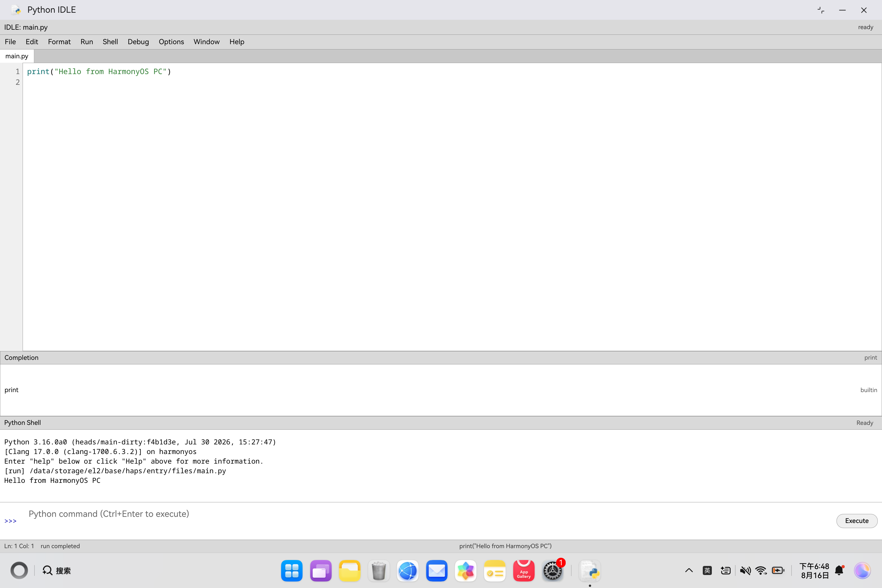This screenshot has width=882, height=588.
Task: Launch the assistant orb in taskbar corner
Action: point(862,570)
